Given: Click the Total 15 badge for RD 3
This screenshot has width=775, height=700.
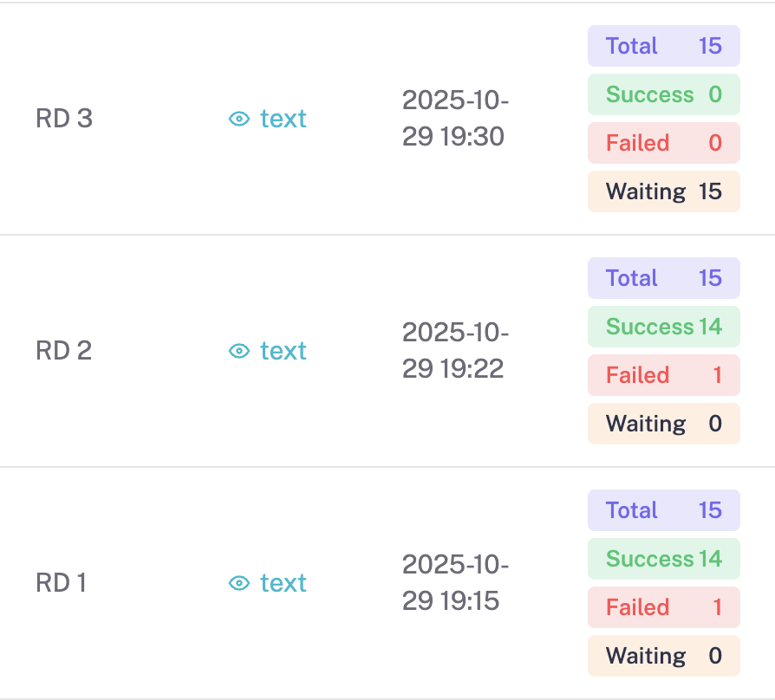Looking at the screenshot, I should tap(663, 46).
